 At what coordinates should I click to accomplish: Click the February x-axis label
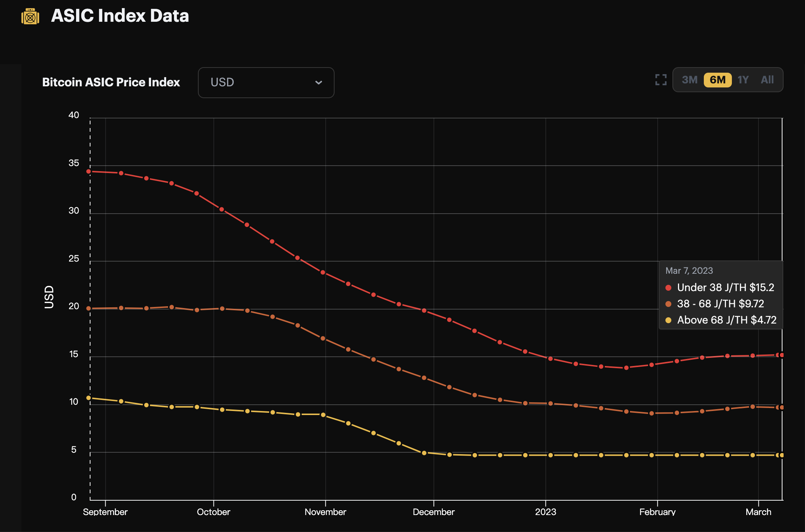pyautogui.click(x=657, y=512)
